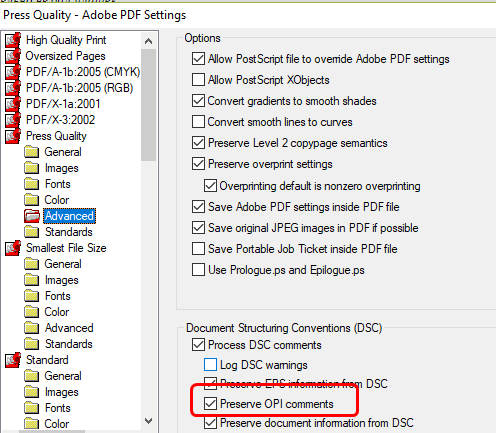Select Standard settings label
Screen dimensions: 496x433
47,360
